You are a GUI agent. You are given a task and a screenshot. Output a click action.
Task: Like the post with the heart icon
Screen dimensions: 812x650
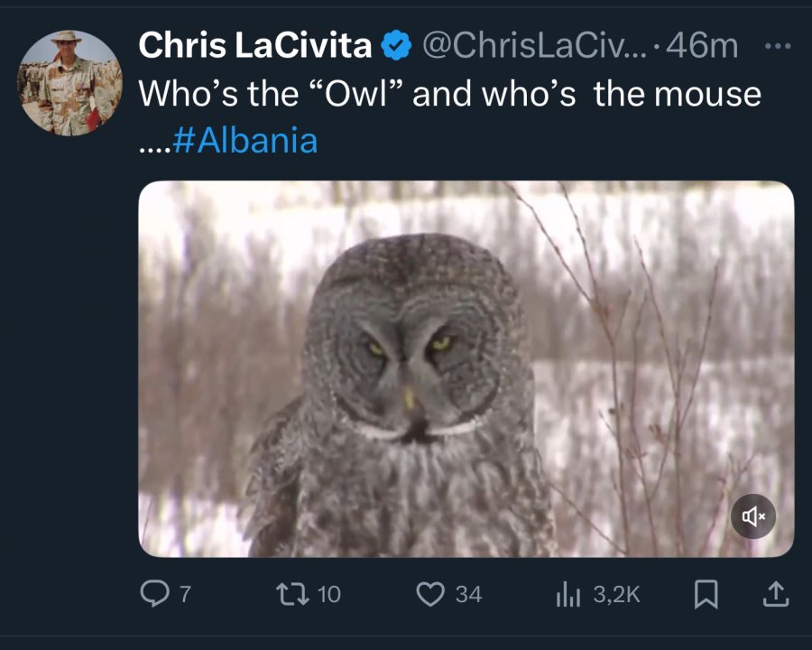(433, 593)
